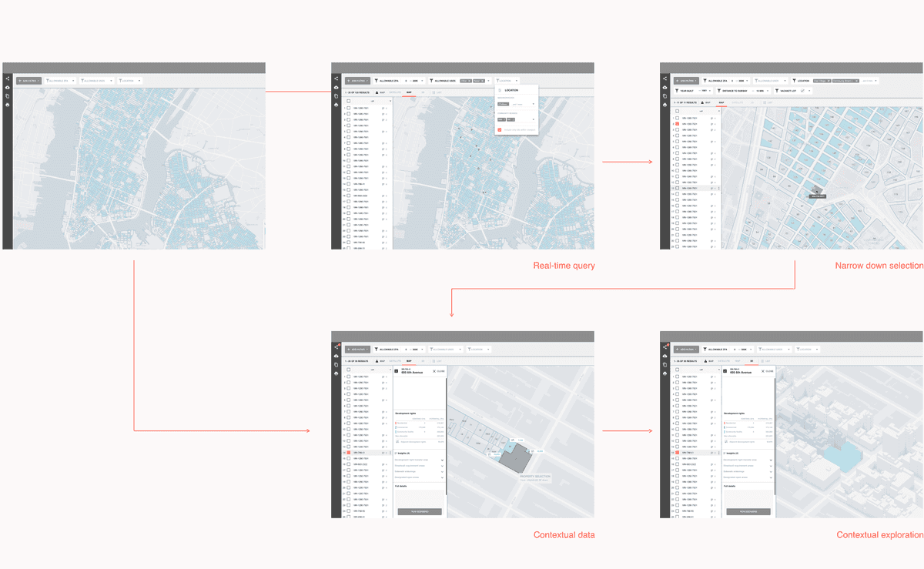
Task: Click the print icon in the Contextual data sidebar
Action: coord(336,373)
